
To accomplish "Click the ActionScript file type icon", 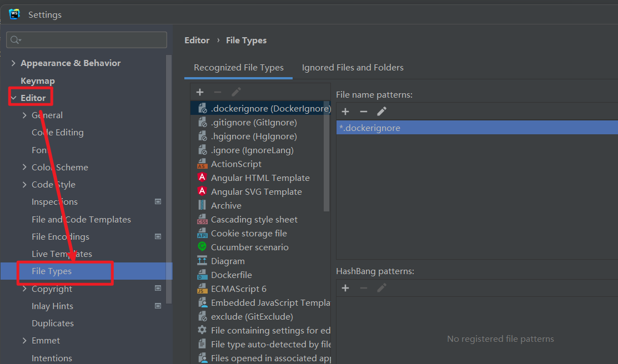I will (202, 164).
